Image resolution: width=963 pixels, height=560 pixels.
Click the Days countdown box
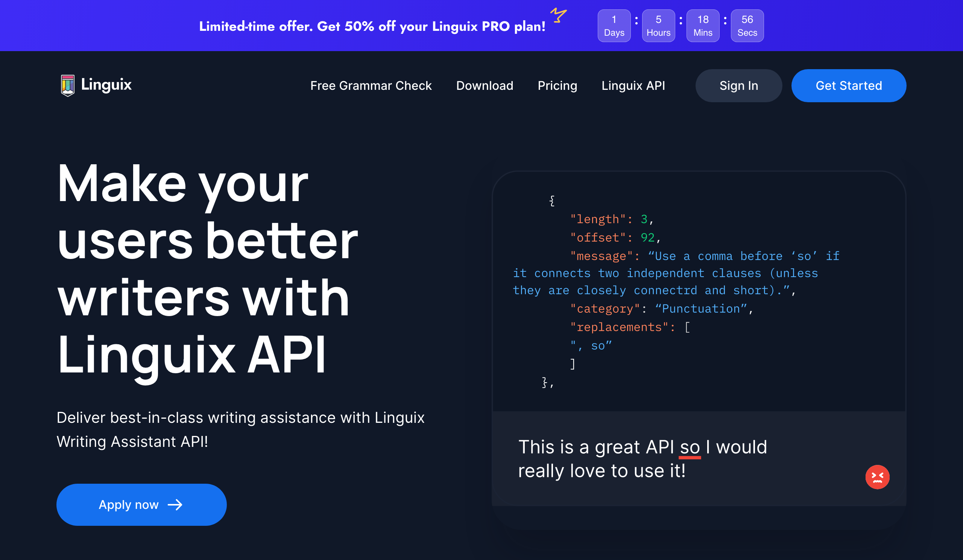614,26
